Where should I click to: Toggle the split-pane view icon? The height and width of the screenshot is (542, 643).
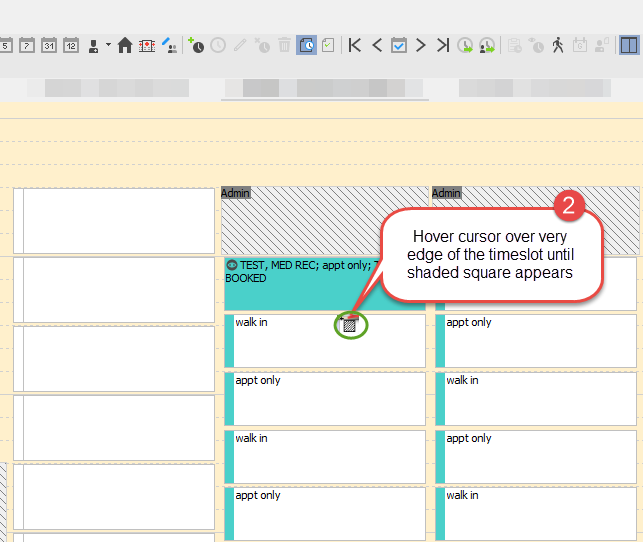(x=629, y=45)
